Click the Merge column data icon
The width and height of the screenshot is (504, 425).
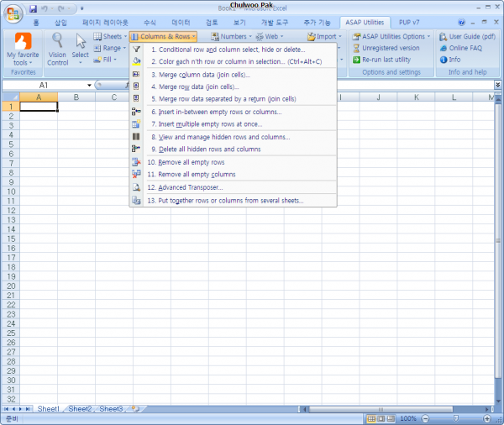pos(136,74)
